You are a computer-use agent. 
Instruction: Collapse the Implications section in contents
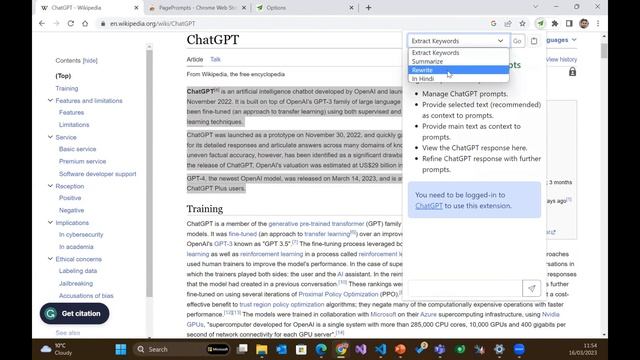tap(50, 222)
